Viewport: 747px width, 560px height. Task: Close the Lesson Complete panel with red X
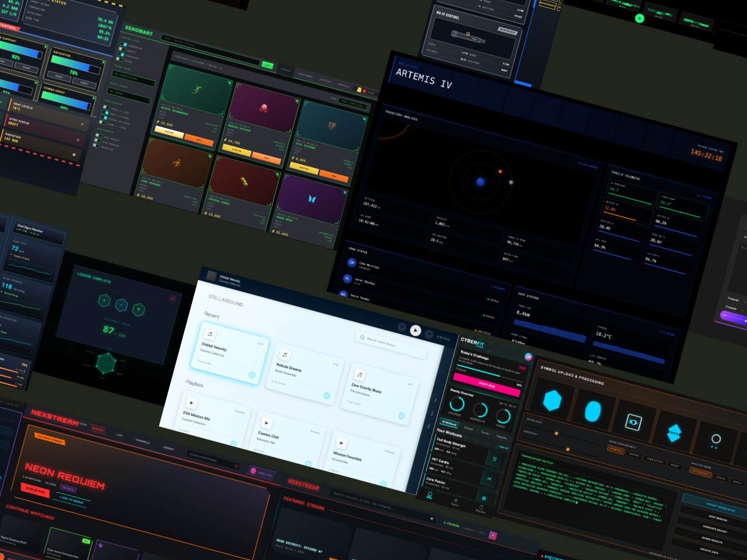[x=173, y=299]
